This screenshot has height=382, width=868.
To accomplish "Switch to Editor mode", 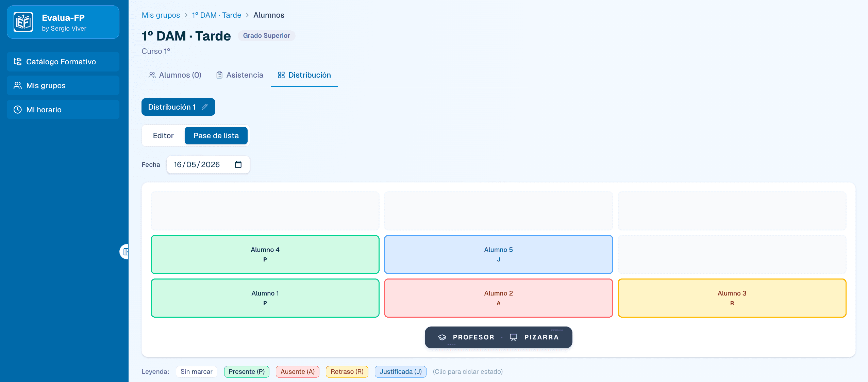I will click(x=163, y=136).
